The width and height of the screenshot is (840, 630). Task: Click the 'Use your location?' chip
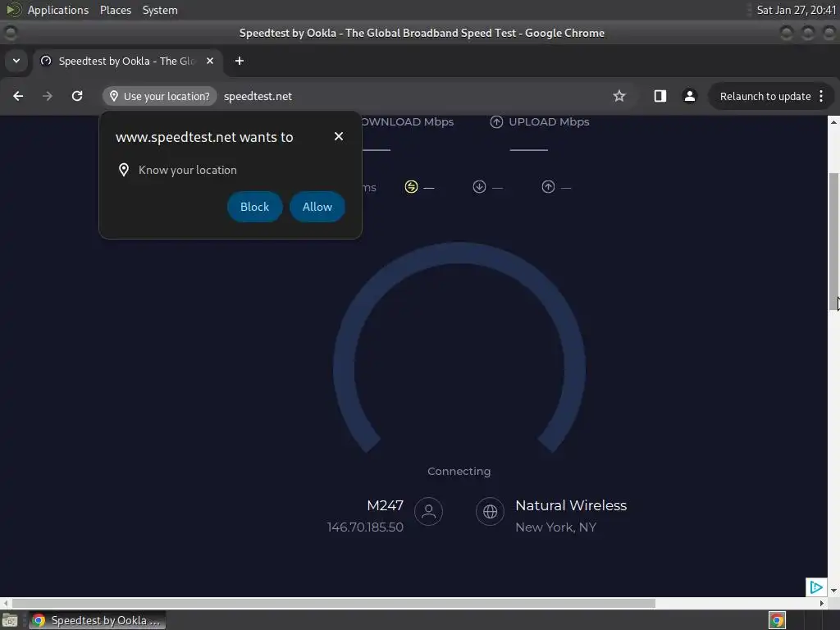pyautogui.click(x=160, y=96)
